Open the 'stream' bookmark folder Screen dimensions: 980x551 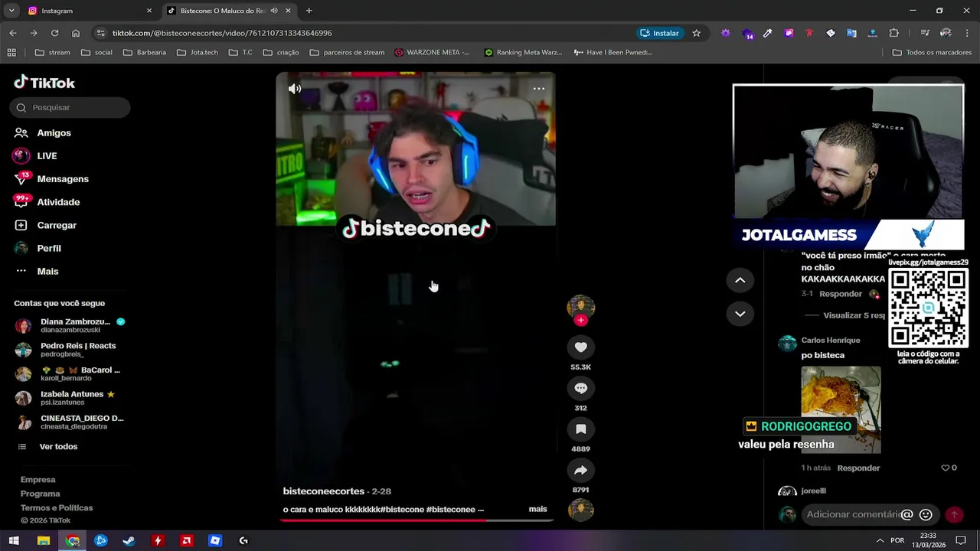pyautogui.click(x=52, y=52)
